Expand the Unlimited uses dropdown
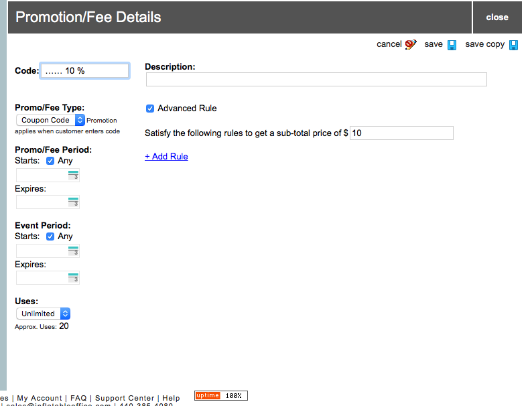The image size is (532, 406). click(x=43, y=314)
